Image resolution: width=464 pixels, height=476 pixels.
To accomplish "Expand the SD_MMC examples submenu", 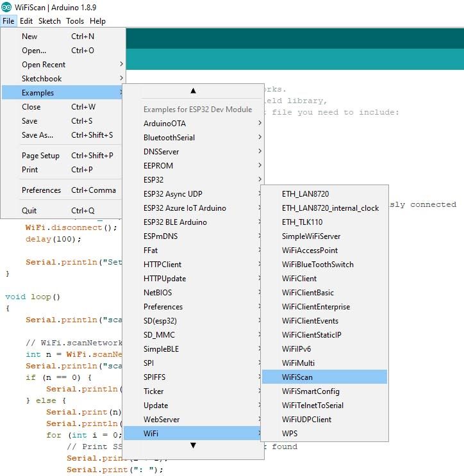I will click(192, 335).
